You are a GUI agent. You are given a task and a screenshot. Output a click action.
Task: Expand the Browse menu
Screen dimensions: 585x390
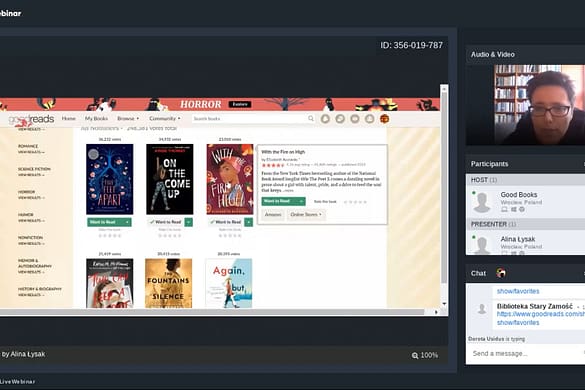tap(128, 118)
